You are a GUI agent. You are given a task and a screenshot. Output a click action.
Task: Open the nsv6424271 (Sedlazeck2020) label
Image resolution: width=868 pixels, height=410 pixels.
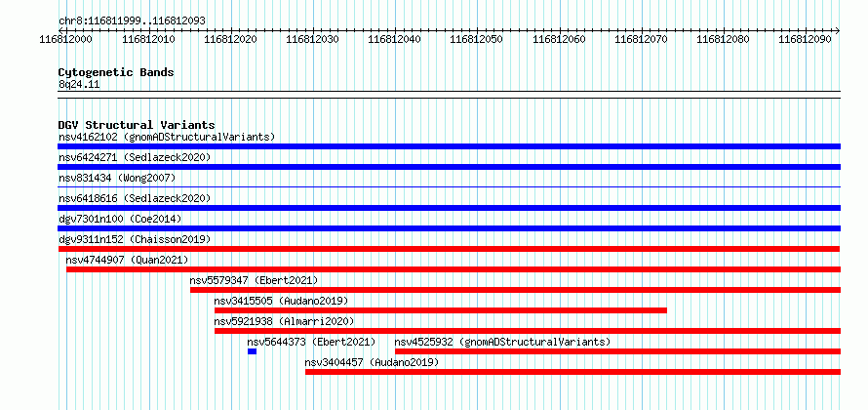(x=135, y=157)
